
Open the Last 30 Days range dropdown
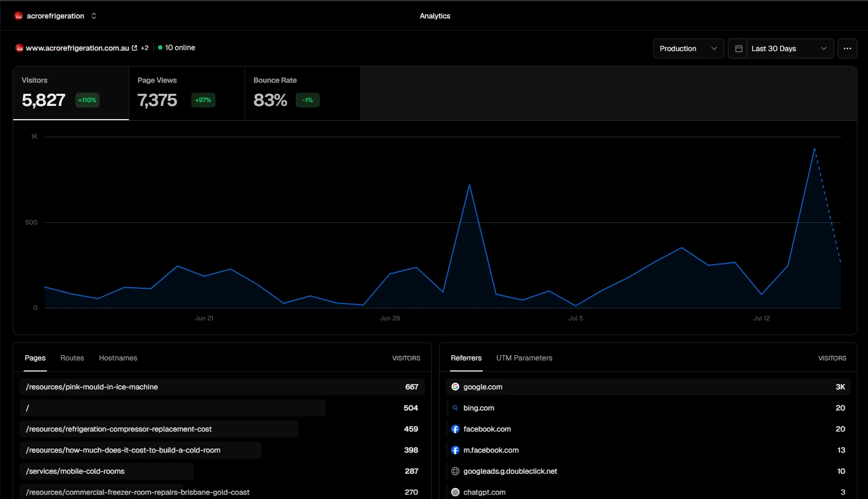coord(790,48)
